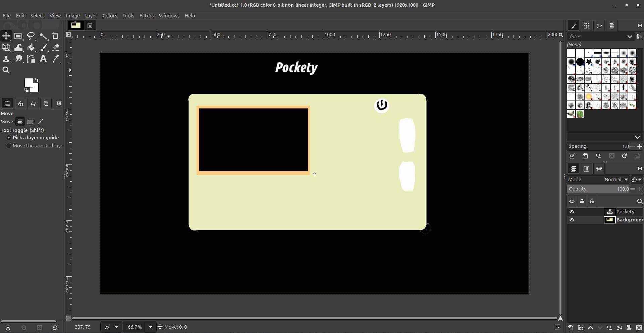Create a new brush
Viewport: 644px width, 333px height.
click(586, 156)
